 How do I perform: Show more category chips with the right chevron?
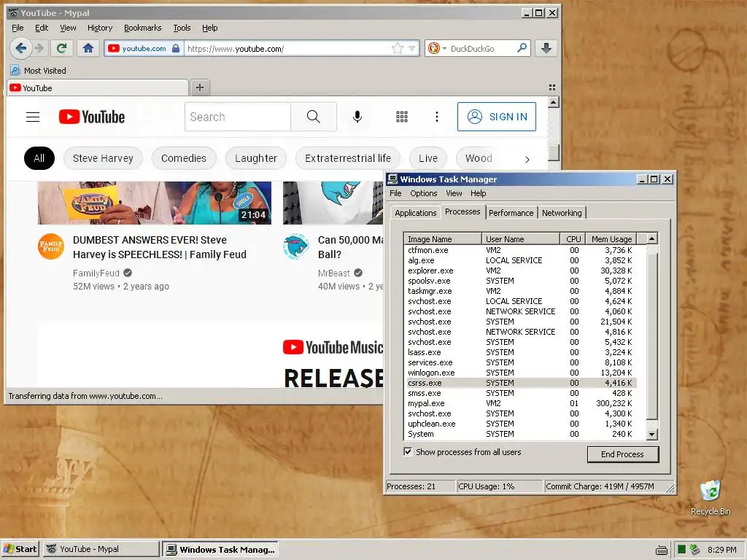[527, 159]
